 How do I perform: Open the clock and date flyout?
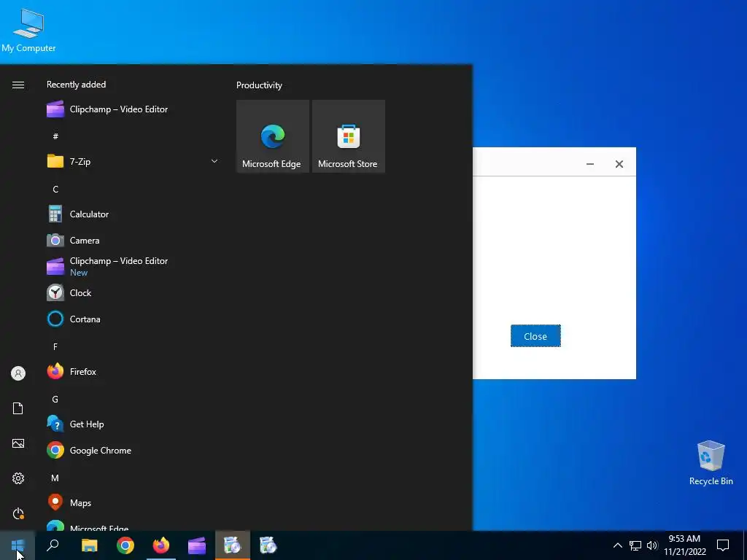[684, 545]
